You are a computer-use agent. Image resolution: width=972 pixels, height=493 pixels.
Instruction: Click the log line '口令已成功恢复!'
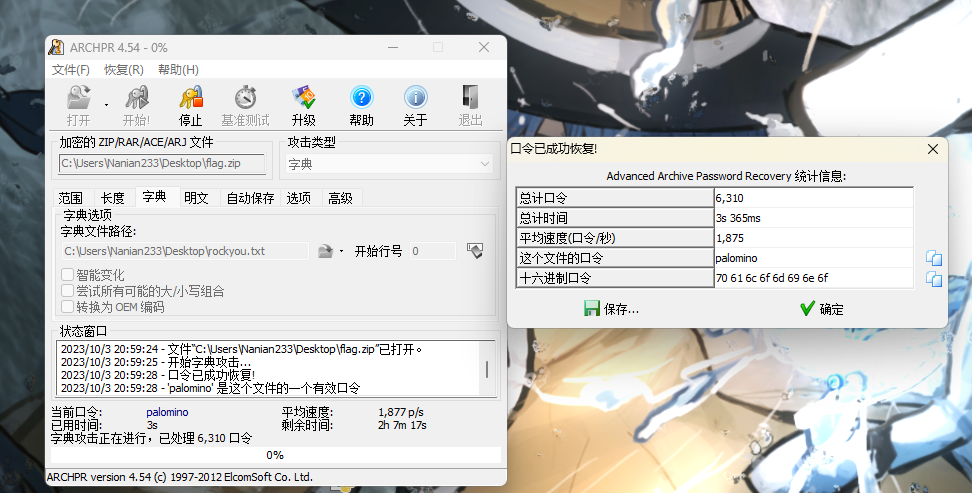tap(157, 375)
